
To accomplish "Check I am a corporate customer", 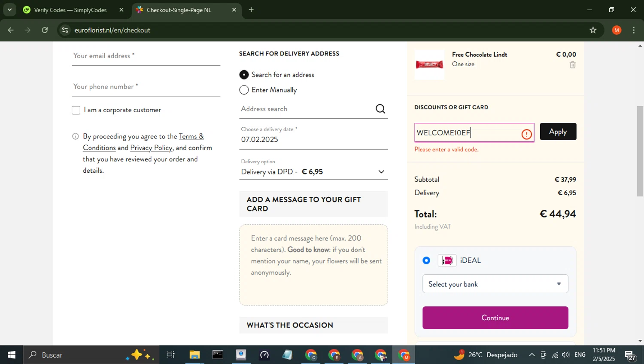I will click(76, 110).
